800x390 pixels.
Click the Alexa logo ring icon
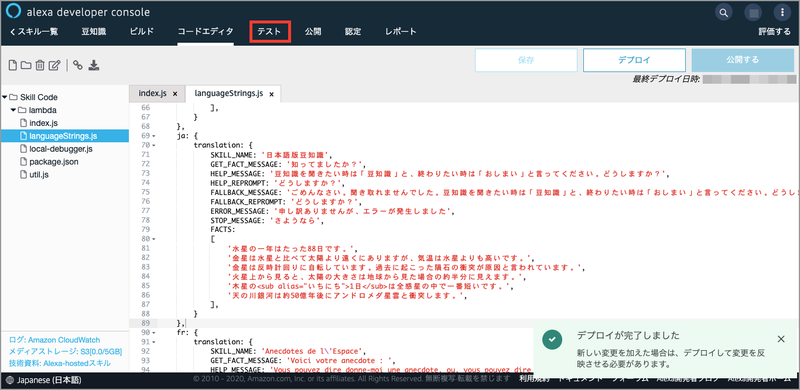pyautogui.click(x=13, y=12)
